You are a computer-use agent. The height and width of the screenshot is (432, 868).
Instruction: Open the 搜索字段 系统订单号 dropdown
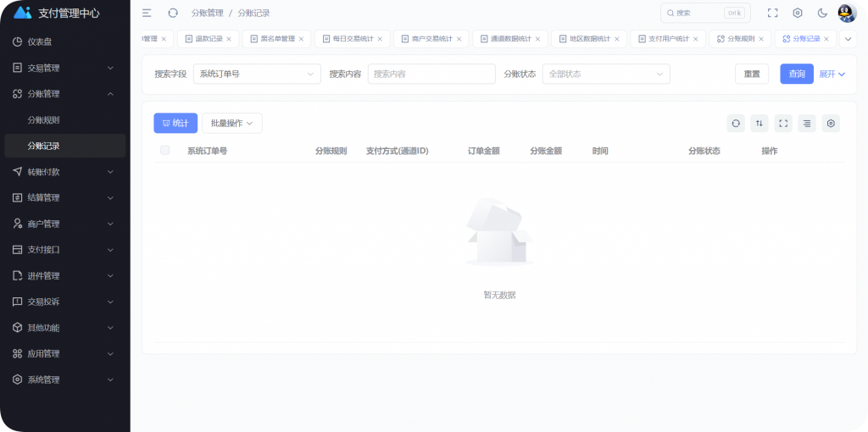coord(257,75)
